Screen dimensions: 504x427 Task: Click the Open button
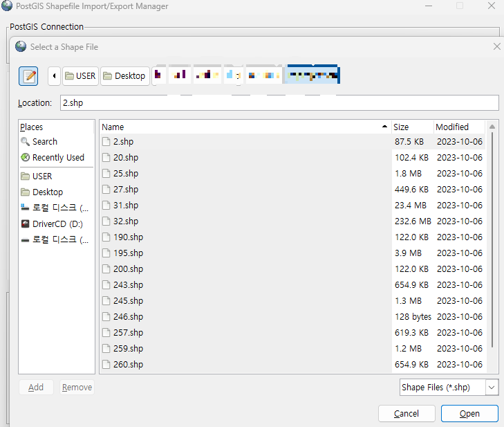(469, 413)
